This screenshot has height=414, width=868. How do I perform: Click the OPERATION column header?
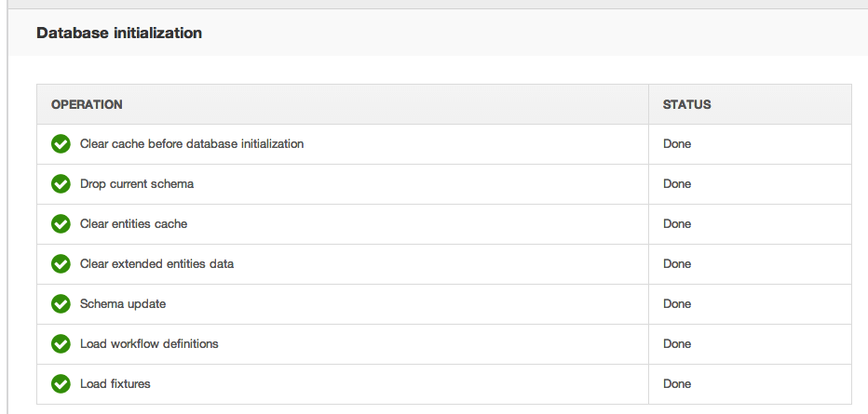87,104
